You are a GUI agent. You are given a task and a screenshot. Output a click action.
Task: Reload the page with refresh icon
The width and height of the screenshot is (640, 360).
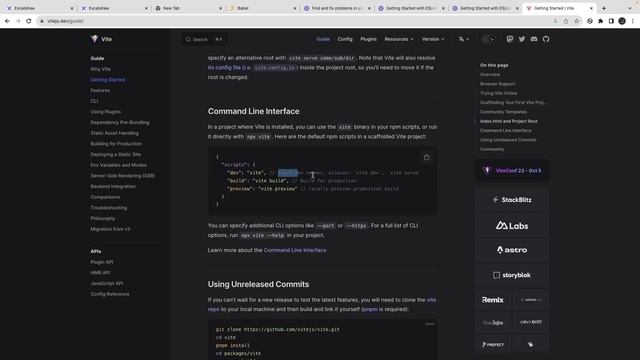(x=29, y=21)
